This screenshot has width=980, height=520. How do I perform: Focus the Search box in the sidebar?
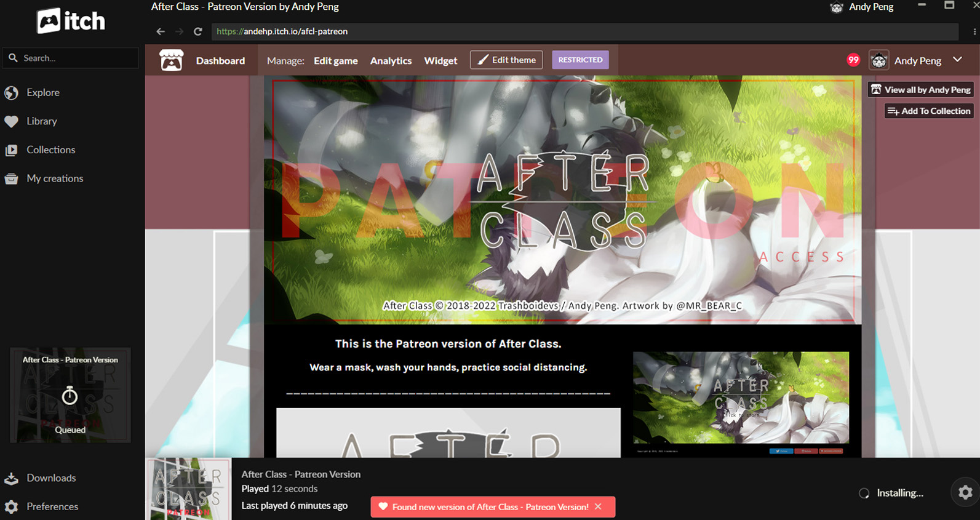(x=70, y=58)
